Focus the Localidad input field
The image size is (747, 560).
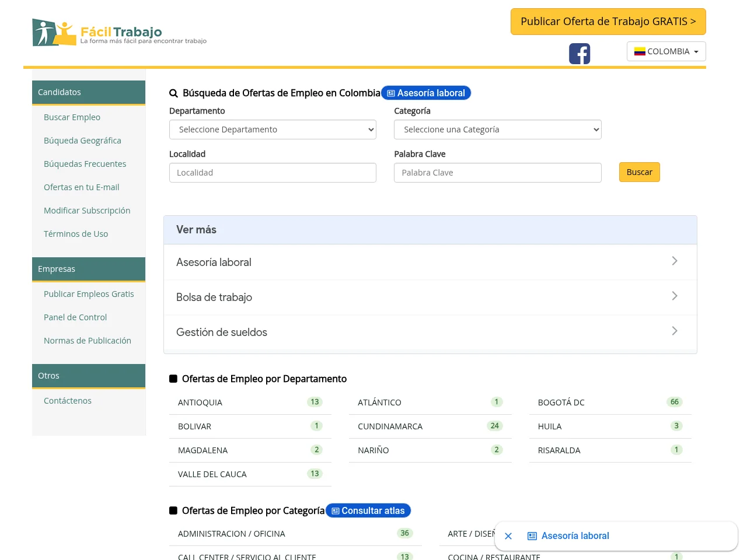[273, 173]
